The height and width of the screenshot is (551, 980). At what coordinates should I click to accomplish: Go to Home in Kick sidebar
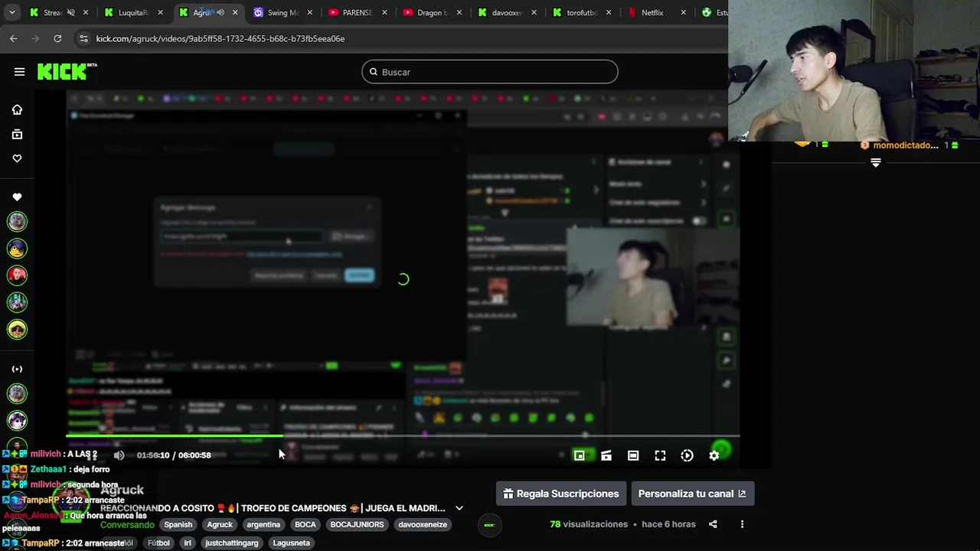[17, 109]
